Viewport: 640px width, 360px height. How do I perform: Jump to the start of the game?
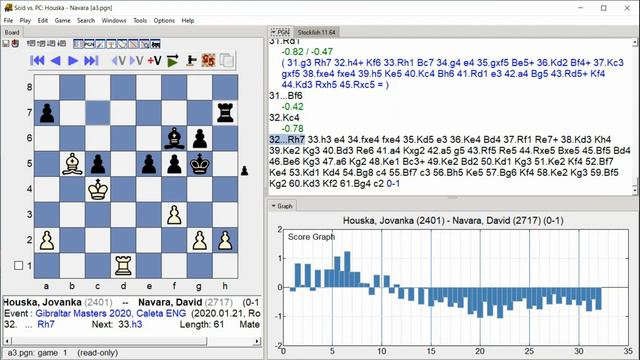37,60
